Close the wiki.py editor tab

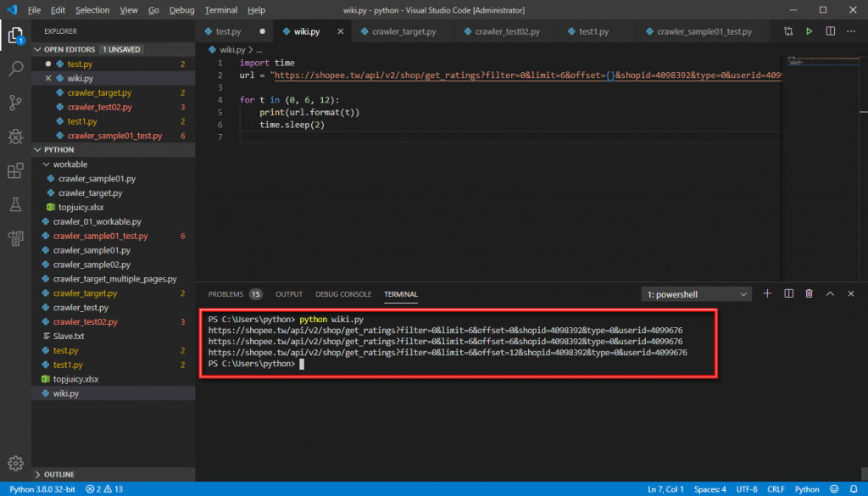coord(341,31)
